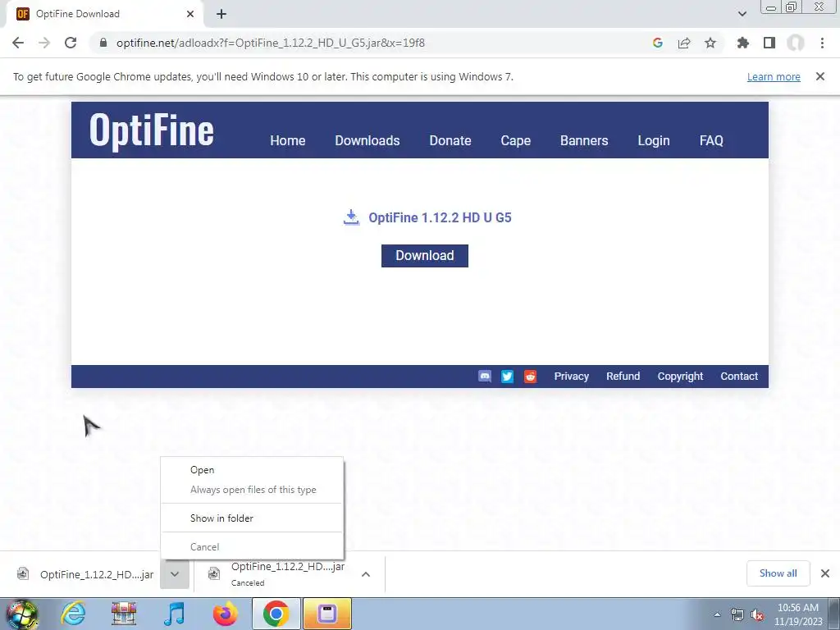The image size is (840, 630).
Task: Launch Internet Explorer from taskbar
Action: coord(74,614)
